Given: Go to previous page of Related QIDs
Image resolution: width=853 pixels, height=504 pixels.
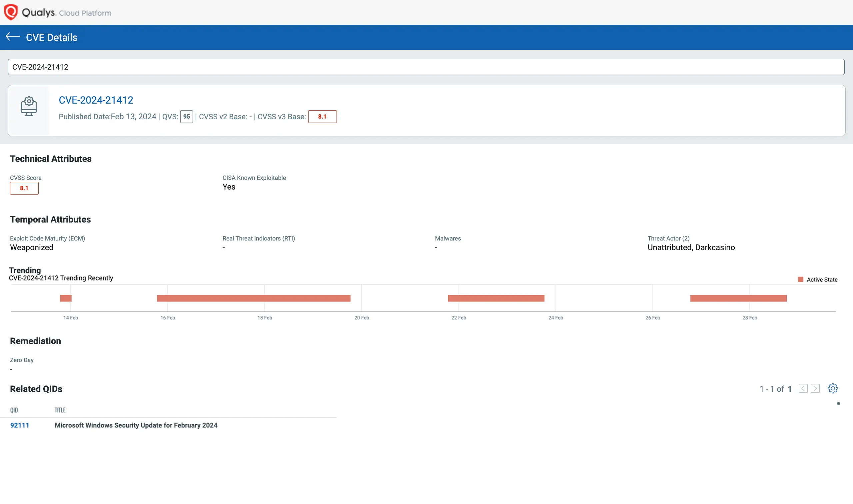Looking at the screenshot, I should point(803,388).
